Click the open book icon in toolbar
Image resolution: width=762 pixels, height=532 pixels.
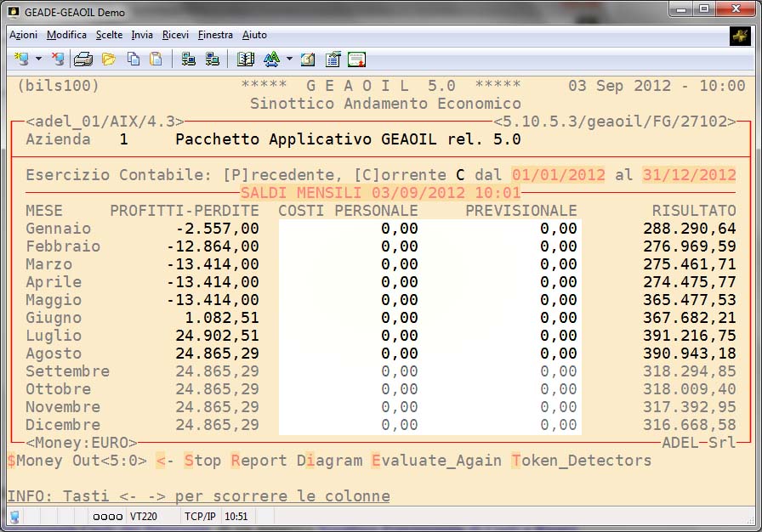click(246, 59)
